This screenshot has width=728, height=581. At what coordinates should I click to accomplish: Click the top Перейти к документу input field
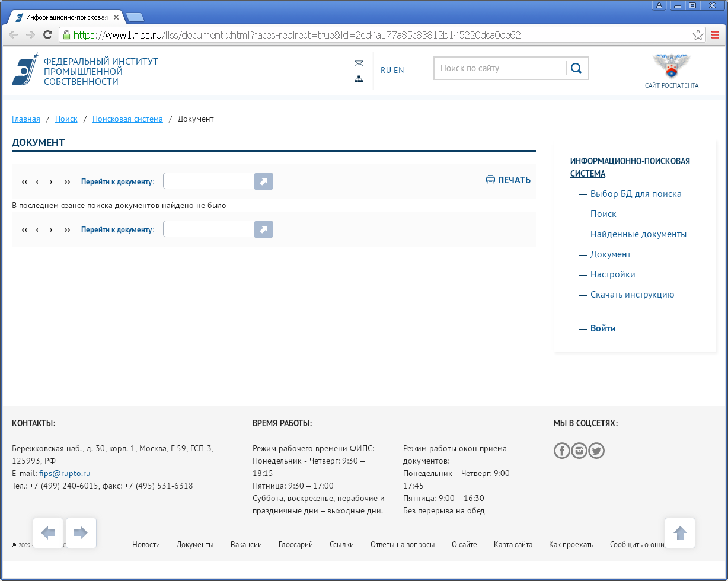[x=209, y=181]
